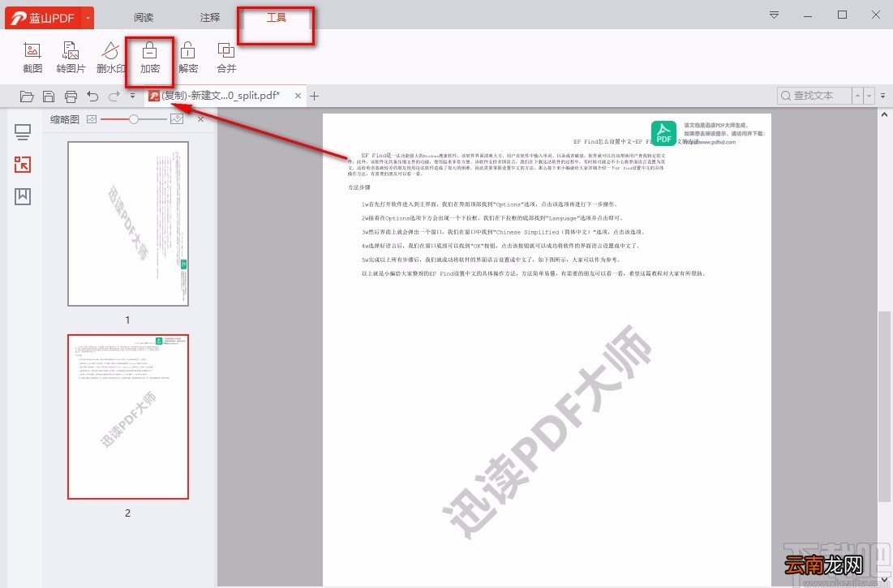Expand the quick access toolbar arrow
The image size is (893, 588).
pyautogui.click(x=132, y=96)
